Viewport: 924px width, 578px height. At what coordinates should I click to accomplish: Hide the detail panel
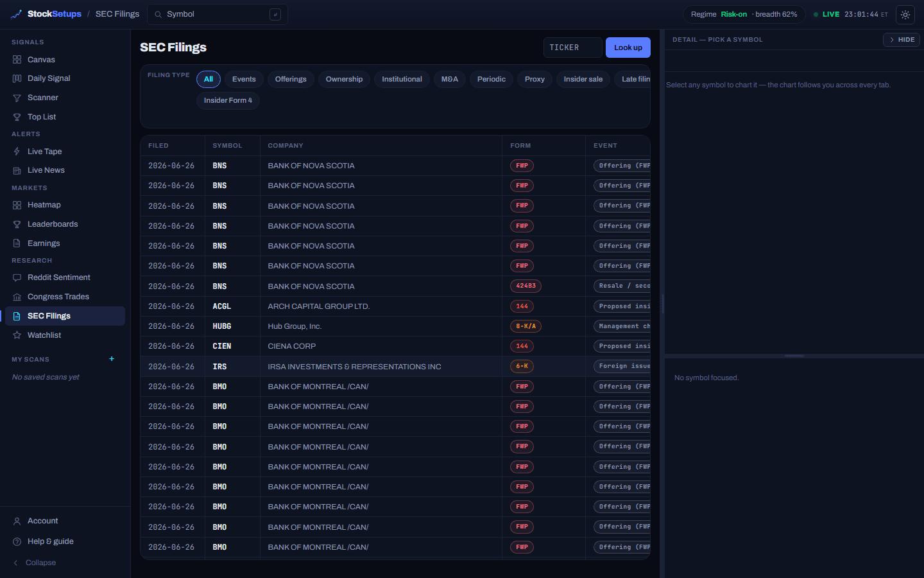point(902,40)
